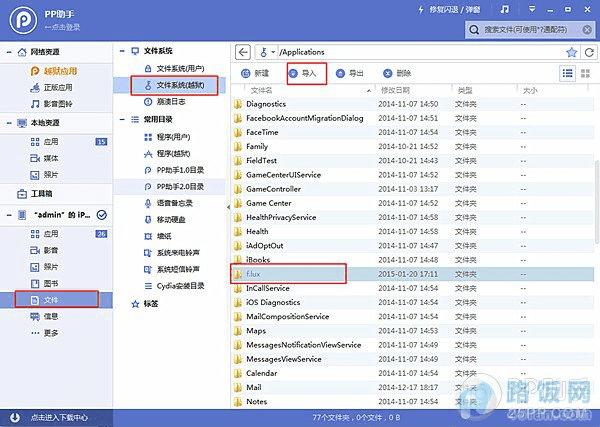The width and height of the screenshot is (600, 427).
Task: Open PP助手1.0目录
Action: pos(174,170)
